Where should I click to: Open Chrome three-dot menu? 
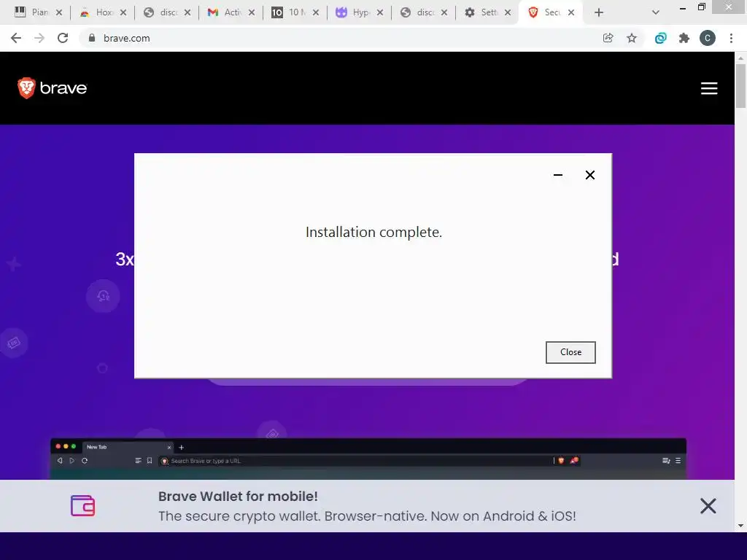(731, 38)
